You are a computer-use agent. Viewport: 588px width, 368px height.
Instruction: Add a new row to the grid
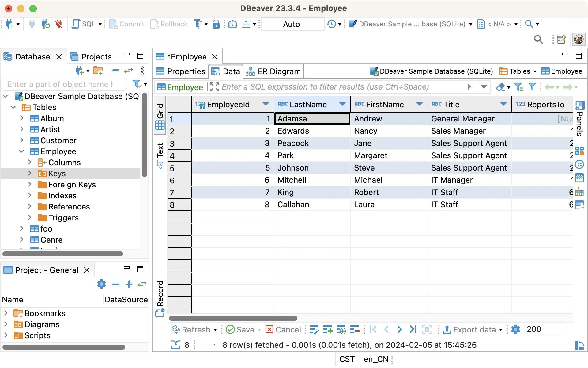point(328,329)
